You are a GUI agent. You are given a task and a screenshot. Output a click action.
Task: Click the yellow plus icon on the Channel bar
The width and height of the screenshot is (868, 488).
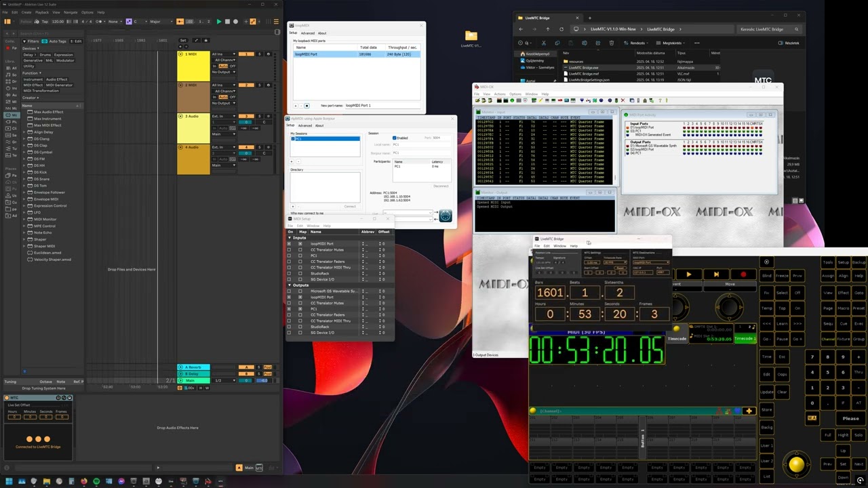(749, 411)
